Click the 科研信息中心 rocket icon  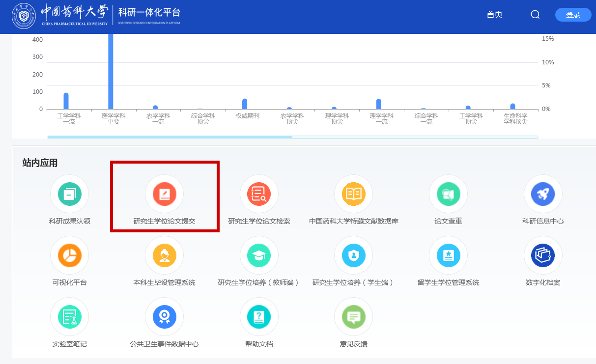pyautogui.click(x=543, y=194)
